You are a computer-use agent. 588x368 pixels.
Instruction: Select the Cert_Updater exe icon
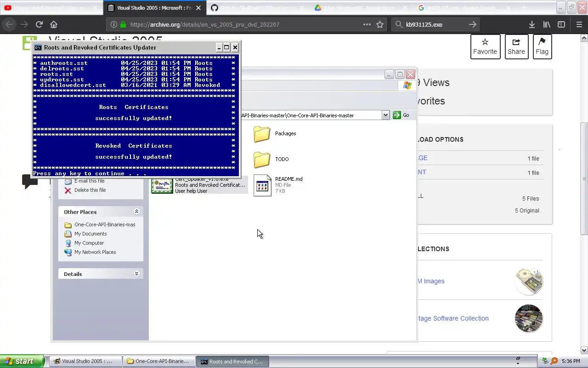pyautogui.click(x=162, y=186)
